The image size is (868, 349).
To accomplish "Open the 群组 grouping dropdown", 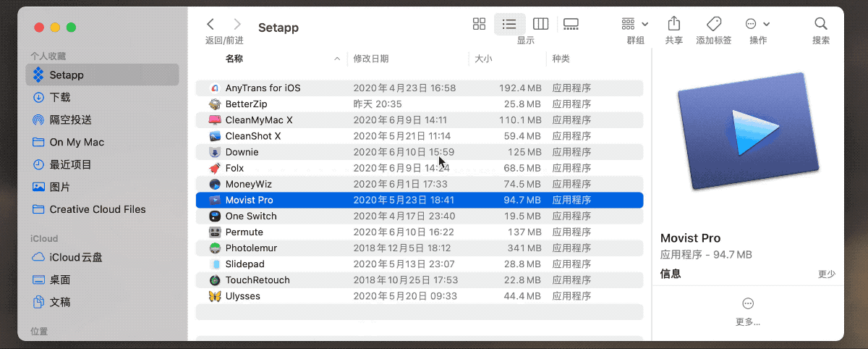I will [x=635, y=24].
